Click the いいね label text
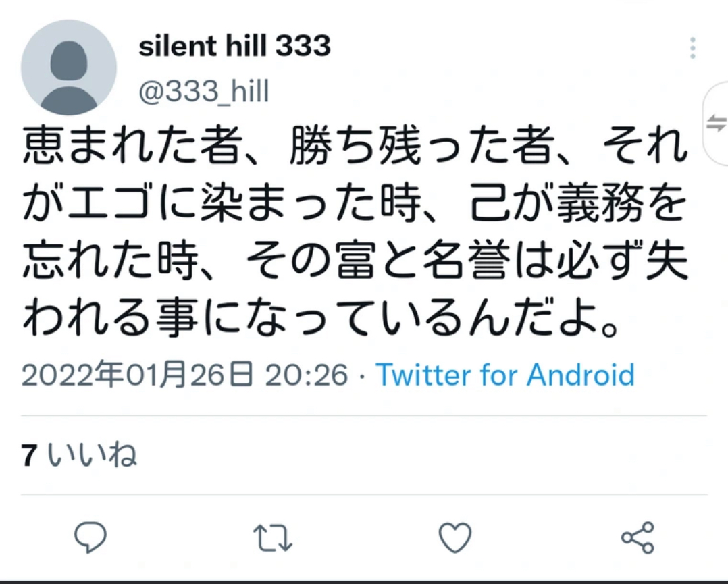The width and height of the screenshot is (728, 584). click(92, 454)
